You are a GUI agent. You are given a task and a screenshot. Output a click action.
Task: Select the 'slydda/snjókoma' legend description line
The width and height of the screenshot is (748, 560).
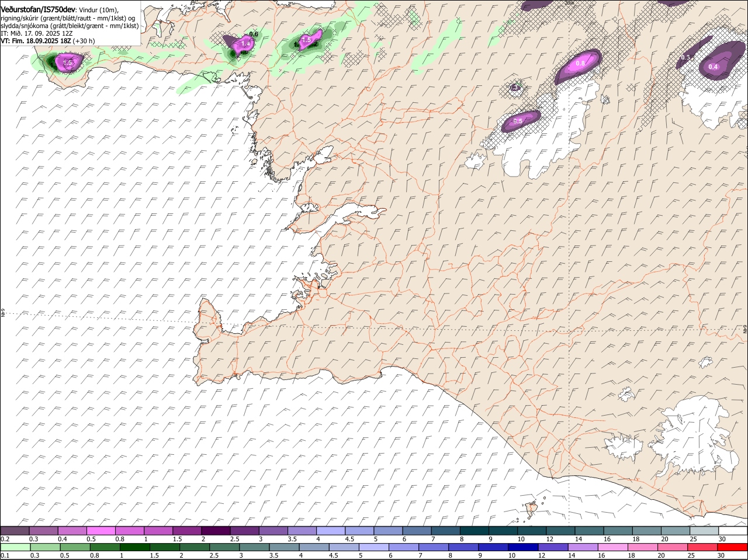(x=70, y=26)
